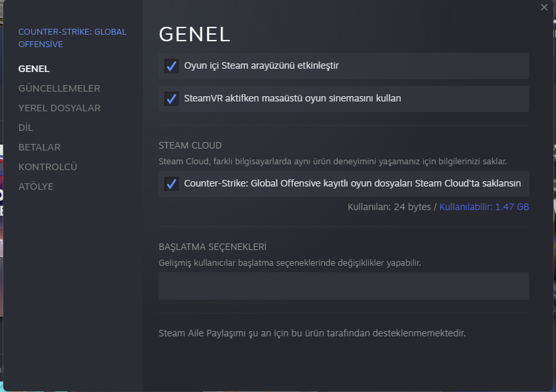Disable Steam Cloud save sync for Counter-Strike
The height and width of the screenshot is (392, 556).
tap(172, 184)
